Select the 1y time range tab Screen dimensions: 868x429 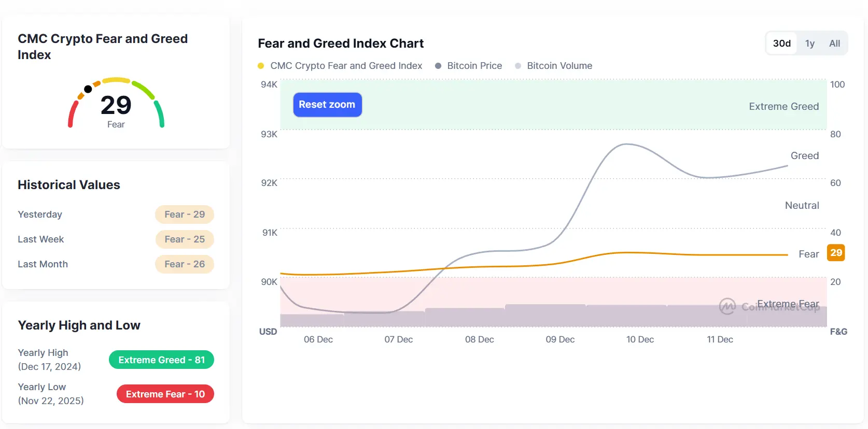pos(809,44)
